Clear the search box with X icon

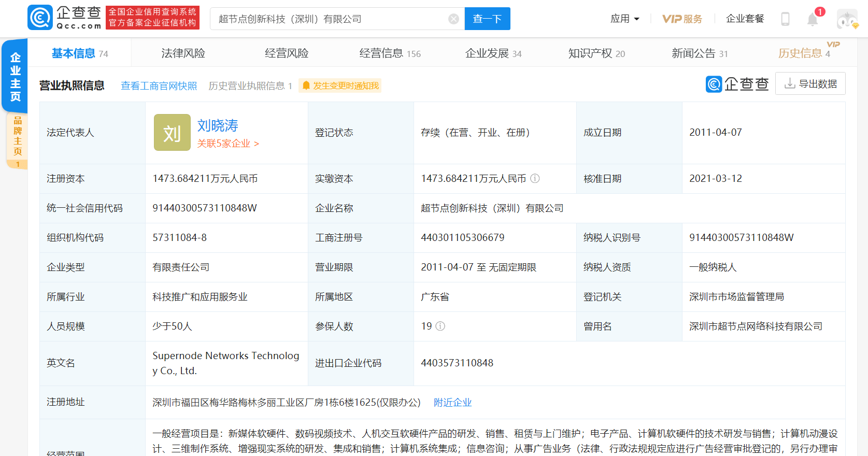453,19
